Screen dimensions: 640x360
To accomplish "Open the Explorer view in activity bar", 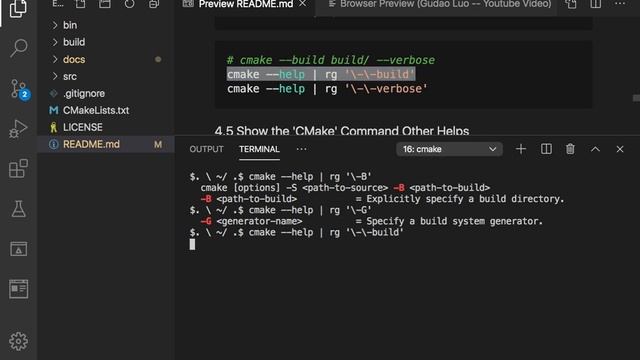I will (x=18, y=8).
